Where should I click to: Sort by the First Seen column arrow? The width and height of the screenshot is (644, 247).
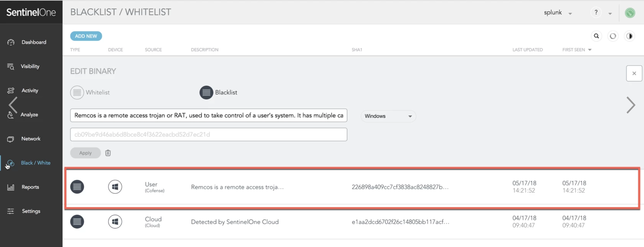click(x=590, y=50)
